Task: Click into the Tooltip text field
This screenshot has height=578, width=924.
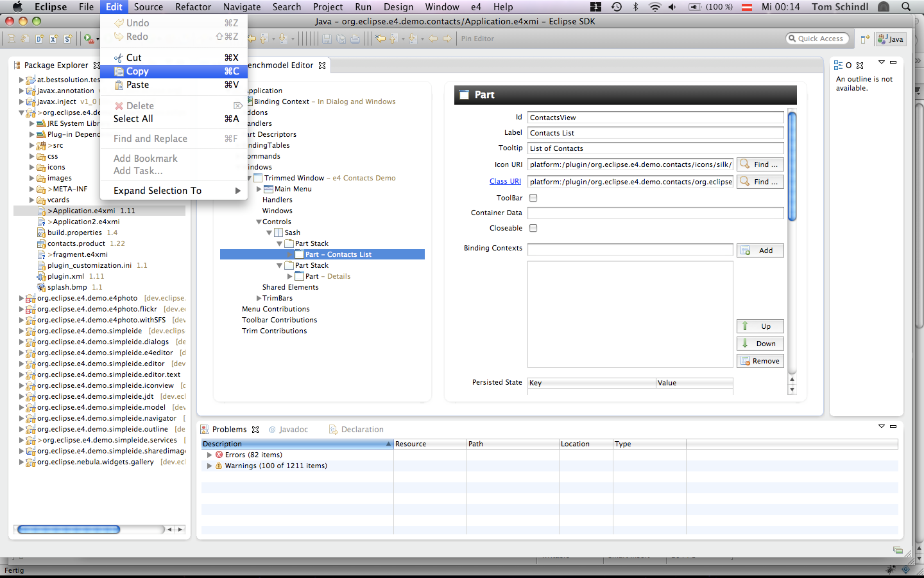Action: pos(654,148)
